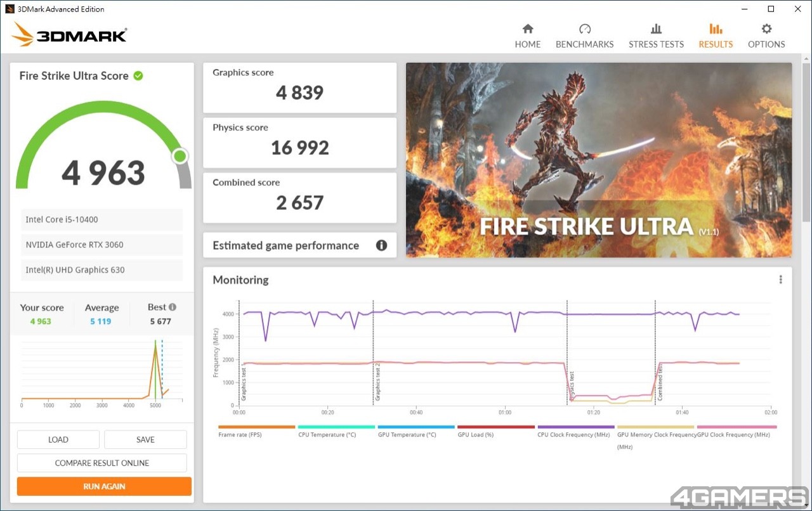Click the Physics test marker line
The image size is (812, 511).
point(567,353)
